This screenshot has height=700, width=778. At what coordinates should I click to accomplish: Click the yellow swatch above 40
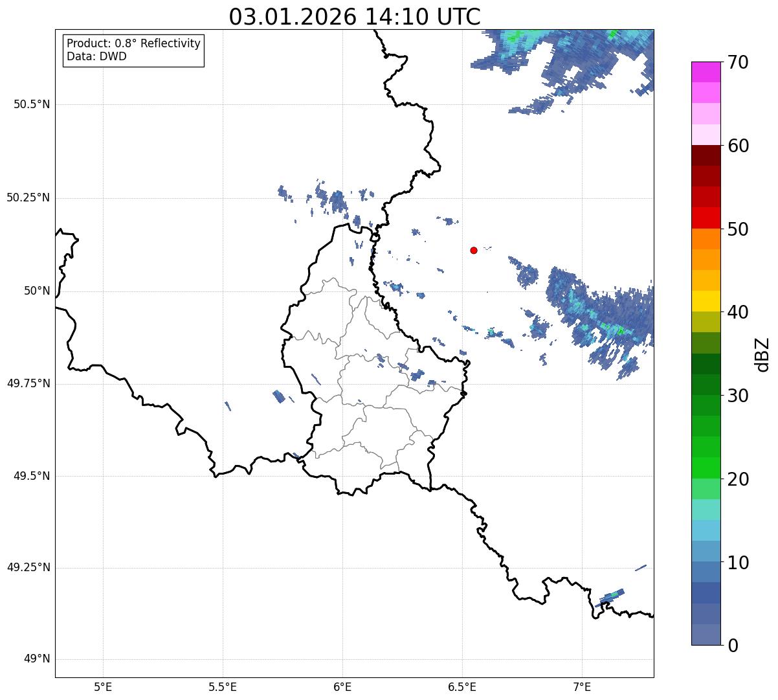click(x=706, y=302)
